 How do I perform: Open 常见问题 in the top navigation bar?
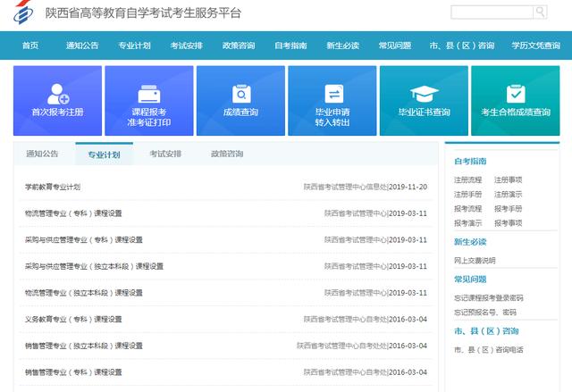pyautogui.click(x=395, y=46)
